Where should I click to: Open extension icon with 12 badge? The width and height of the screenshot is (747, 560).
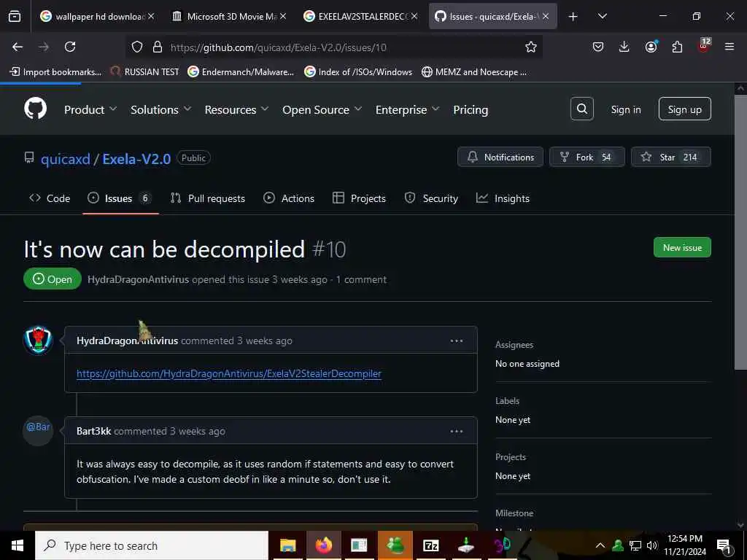704,46
